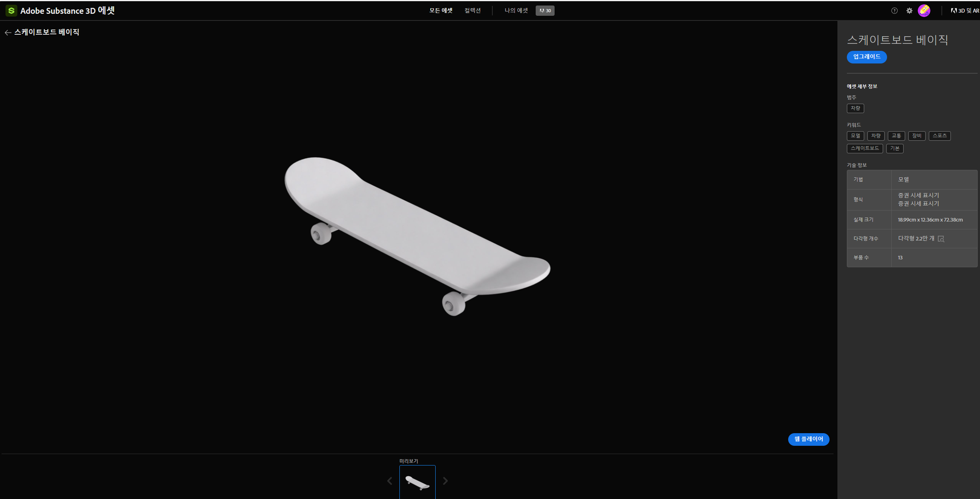
Task: Click the Substance 3D logo icon
Action: (11, 11)
